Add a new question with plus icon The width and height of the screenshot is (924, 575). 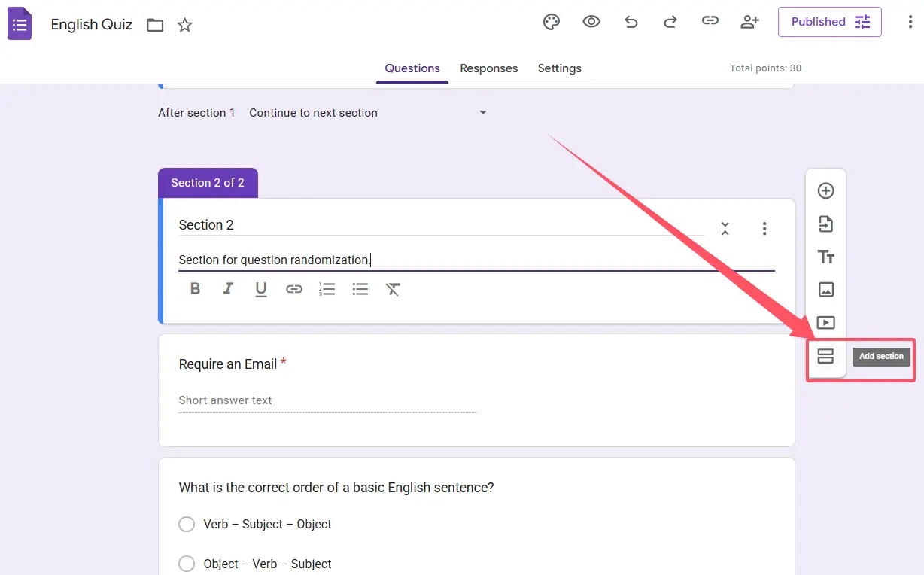[x=825, y=190]
